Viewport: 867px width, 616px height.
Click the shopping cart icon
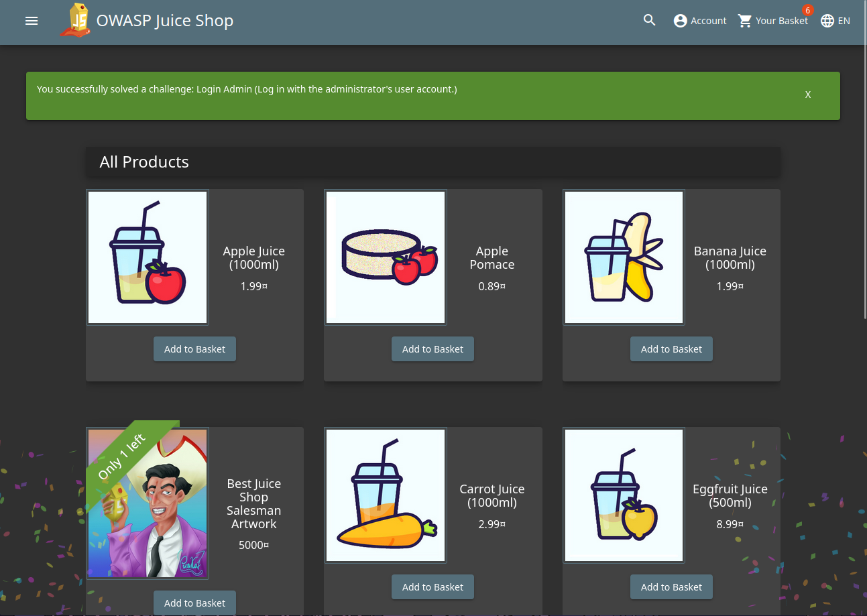point(745,21)
